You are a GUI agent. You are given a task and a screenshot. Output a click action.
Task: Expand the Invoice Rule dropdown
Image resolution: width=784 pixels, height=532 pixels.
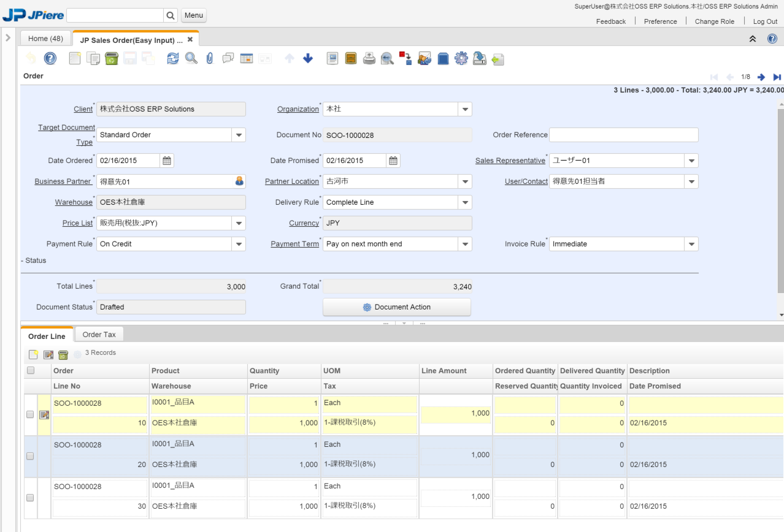(691, 244)
